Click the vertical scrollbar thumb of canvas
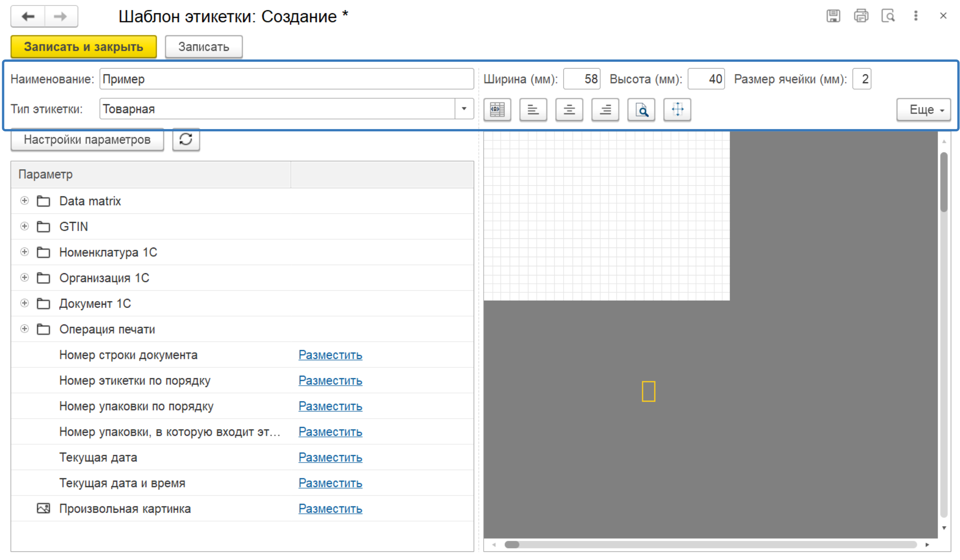The height and width of the screenshot is (560, 960). (944, 182)
